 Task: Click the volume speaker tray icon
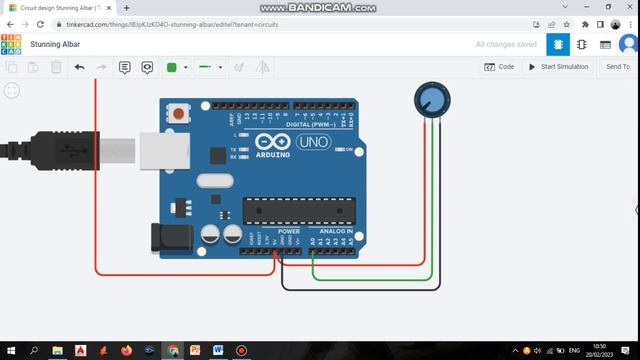[538, 351]
